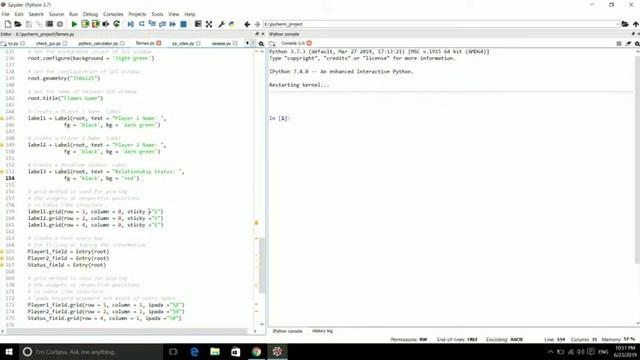Start debugging with the Debug file icon
Image resolution: width=640 pixels, height=360 pixels.
click(131, 24)
